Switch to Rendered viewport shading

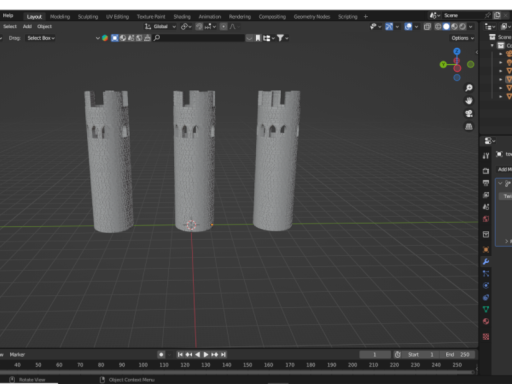point(463,27)
